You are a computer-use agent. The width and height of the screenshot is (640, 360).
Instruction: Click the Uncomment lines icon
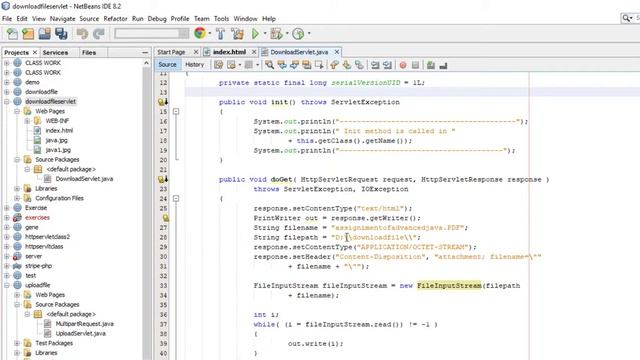(443, 65)
